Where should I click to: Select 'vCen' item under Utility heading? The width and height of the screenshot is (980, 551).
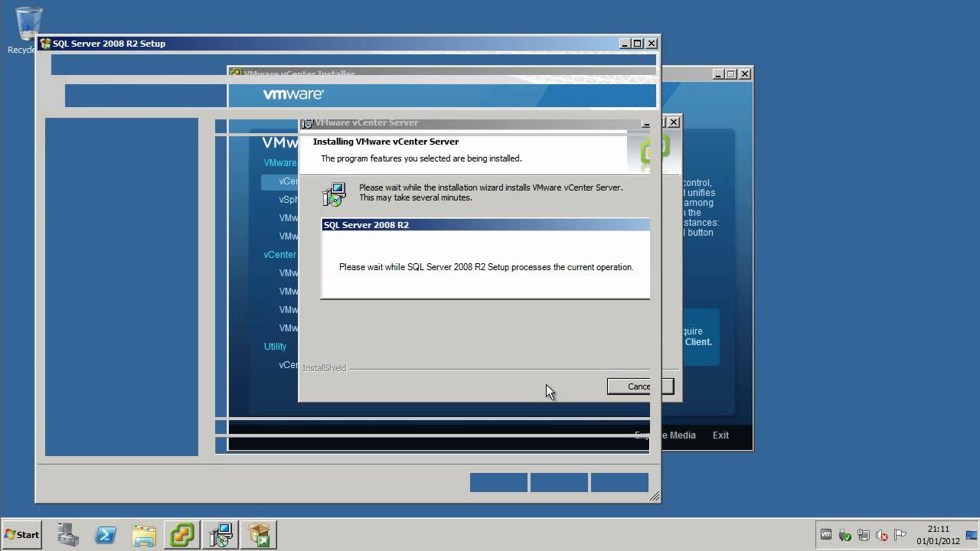tap(289, 365)
